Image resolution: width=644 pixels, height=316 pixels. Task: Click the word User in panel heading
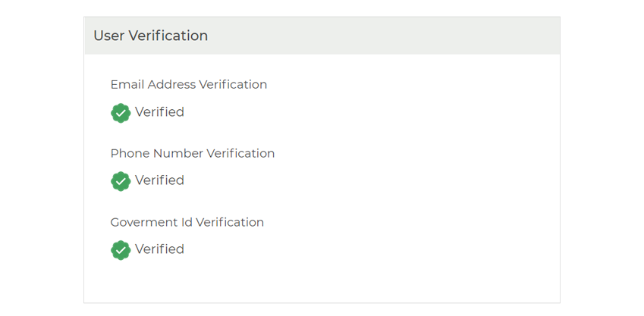click(x=109, y=36)
